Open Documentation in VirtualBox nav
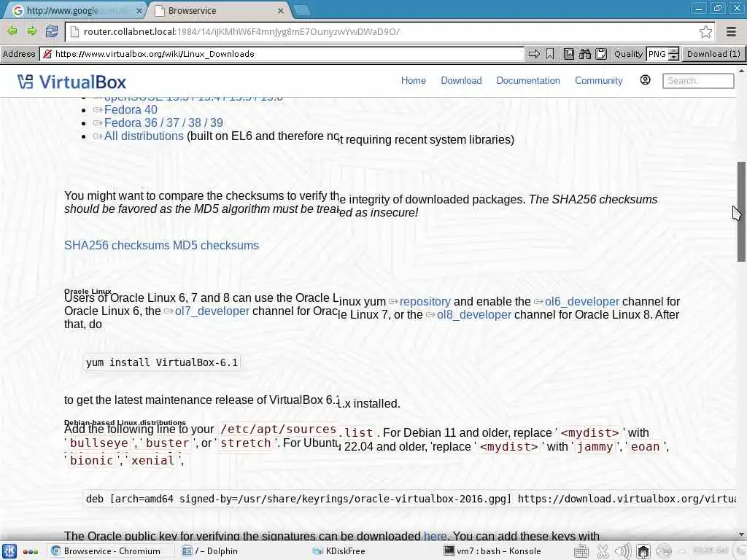 coord(528,80)
